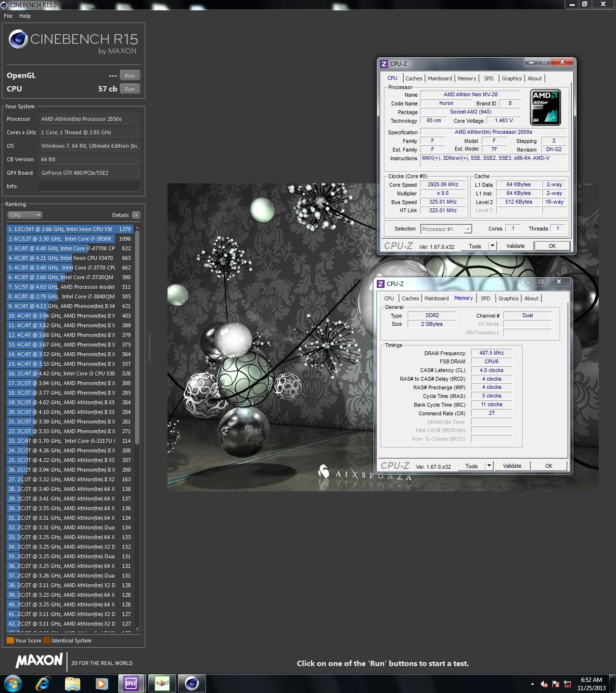
Task: Close the lower CPU-Z Memory window
Action: 559,282
